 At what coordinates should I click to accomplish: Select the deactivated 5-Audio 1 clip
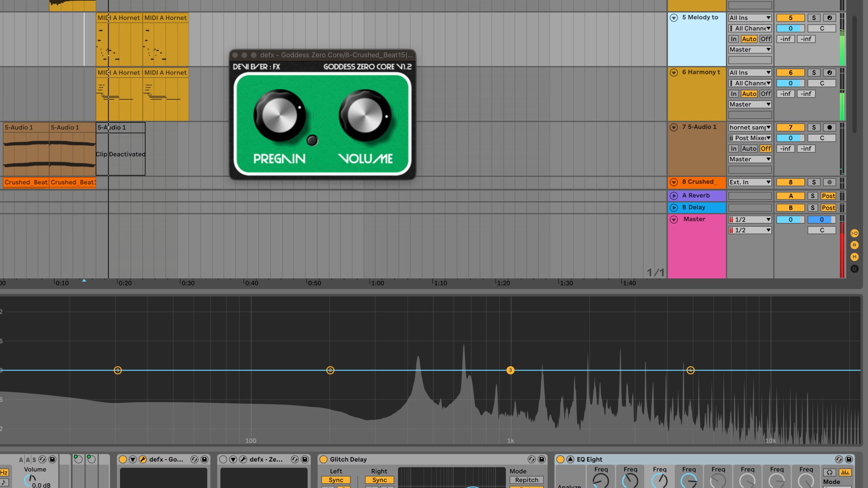coord(120,149)
